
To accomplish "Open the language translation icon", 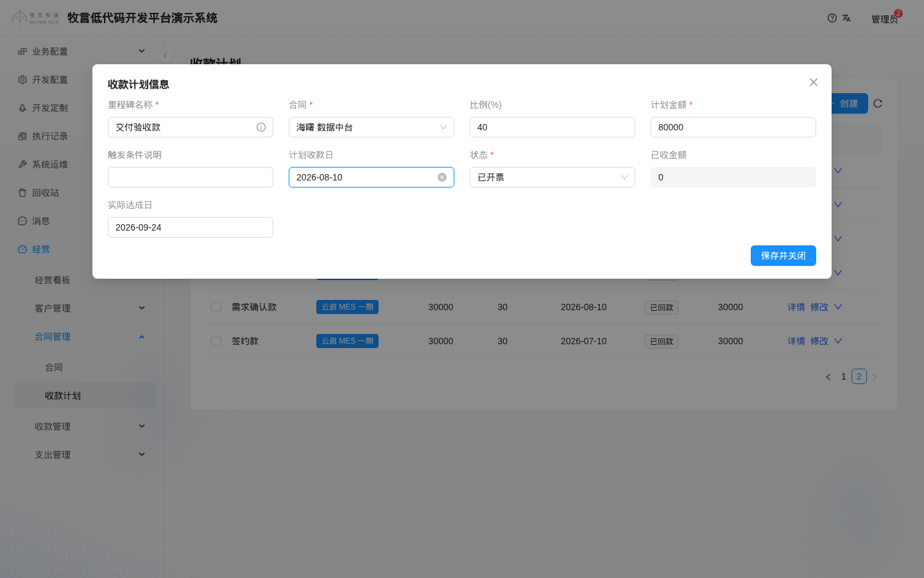I will coord(846,18).
